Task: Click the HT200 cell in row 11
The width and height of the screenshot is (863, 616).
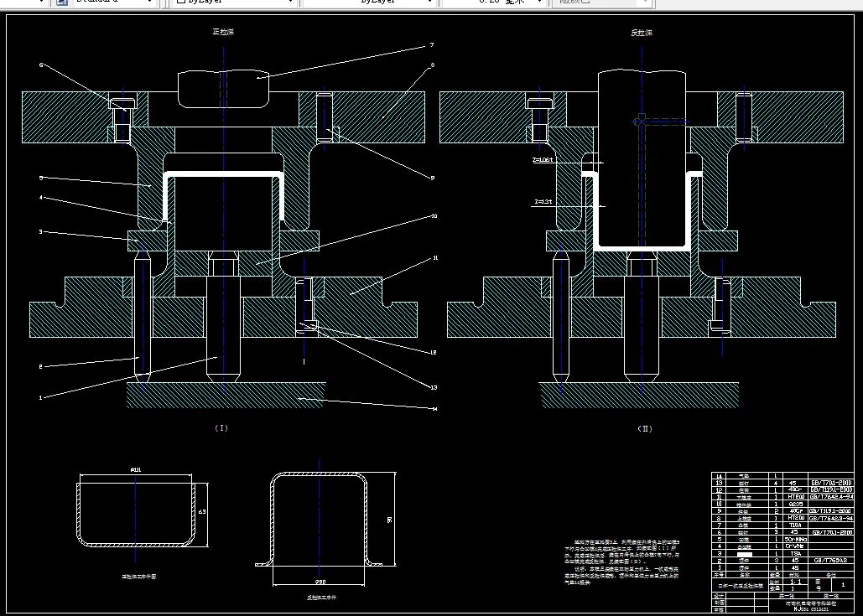Action: [793, 497]
